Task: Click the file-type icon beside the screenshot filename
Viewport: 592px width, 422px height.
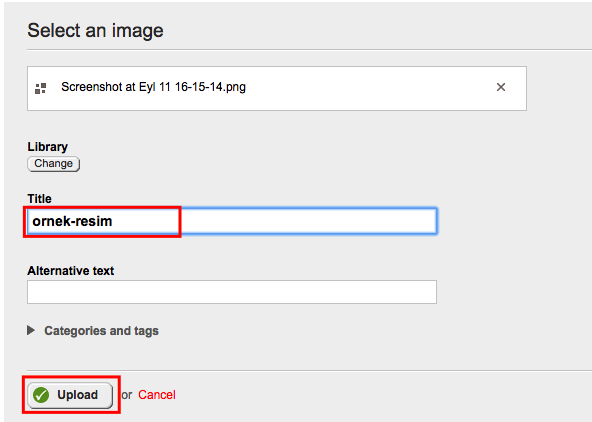Action: click(x=40, y=88)
